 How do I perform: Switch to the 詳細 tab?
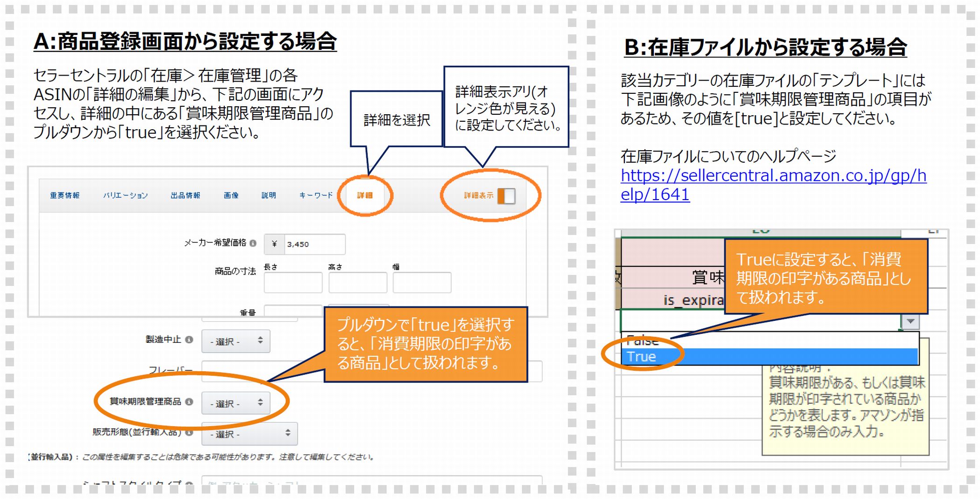pos(365,195)
